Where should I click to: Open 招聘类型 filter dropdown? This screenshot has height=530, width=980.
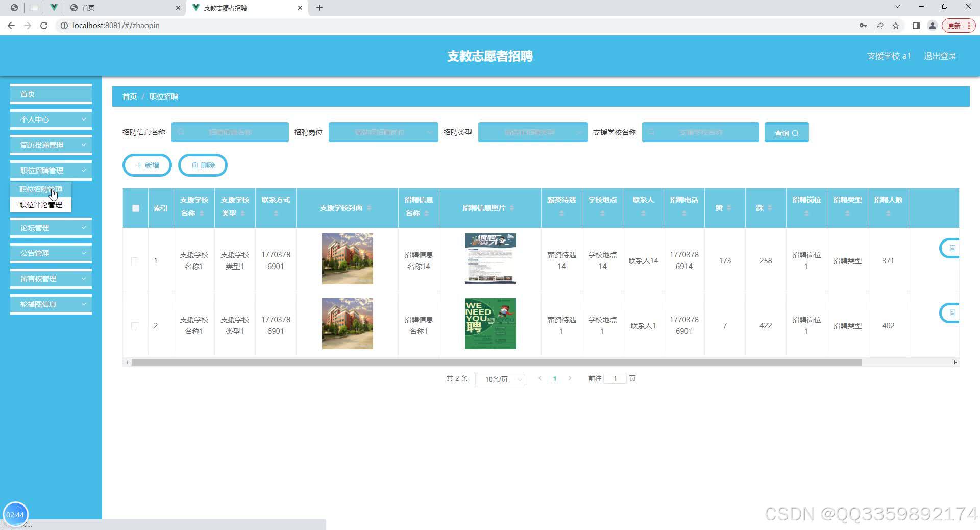533,132
